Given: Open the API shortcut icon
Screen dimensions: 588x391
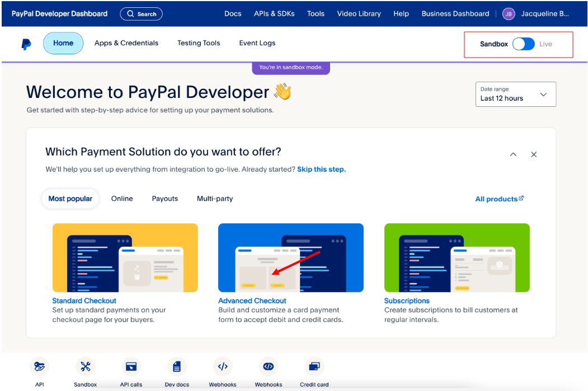Looking at the screenshot, I should tap(40, 367).
